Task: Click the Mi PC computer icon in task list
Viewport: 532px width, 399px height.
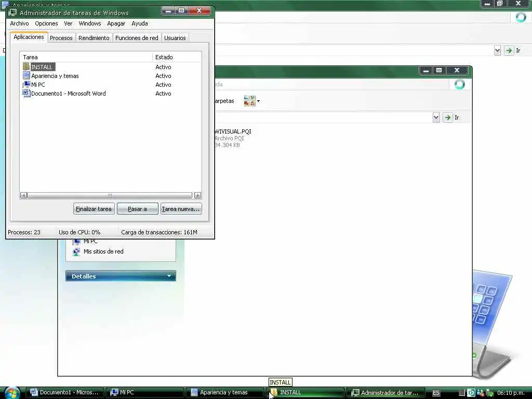Action: click(x=26, y=85)
